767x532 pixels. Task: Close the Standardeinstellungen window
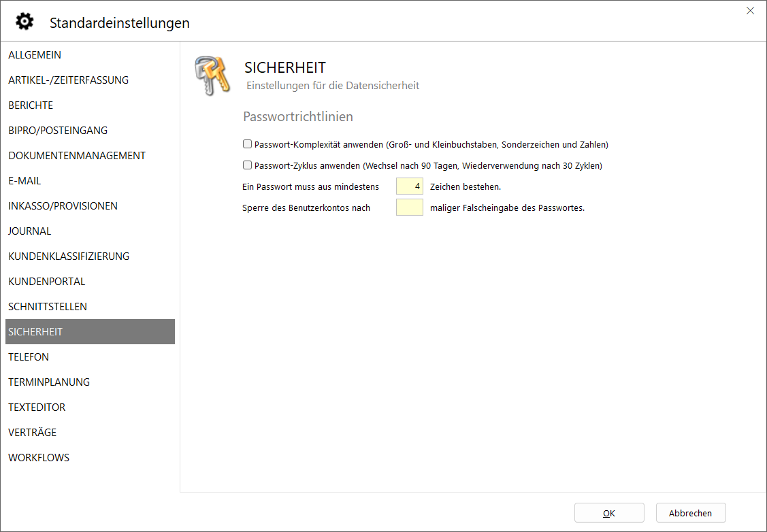pos(750,11)
